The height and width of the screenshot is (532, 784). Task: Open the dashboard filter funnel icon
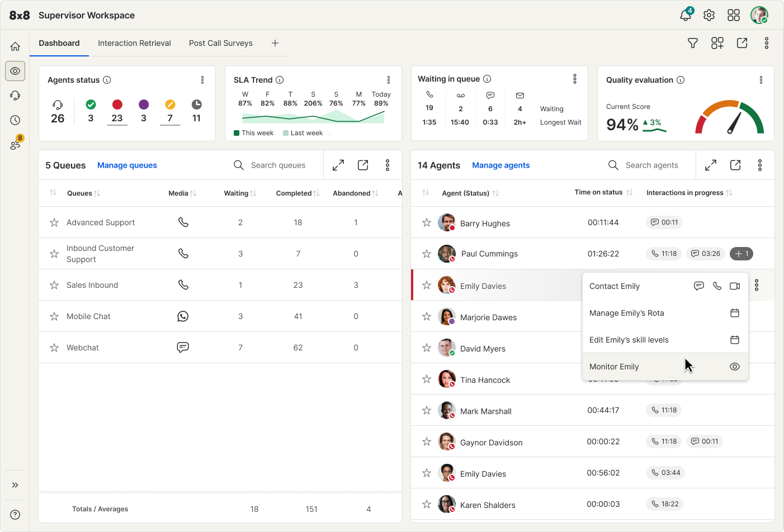pos(693,43)
